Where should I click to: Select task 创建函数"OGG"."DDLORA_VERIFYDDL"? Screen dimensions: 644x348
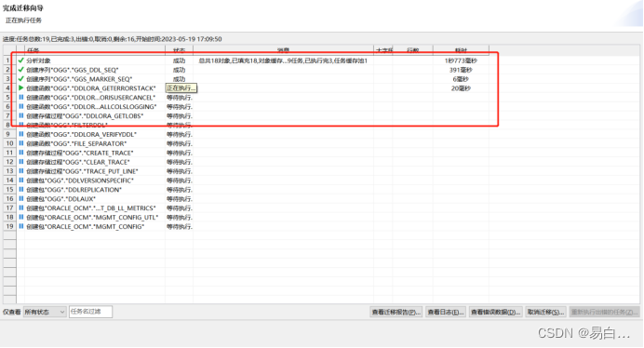[x=81, y=134]
